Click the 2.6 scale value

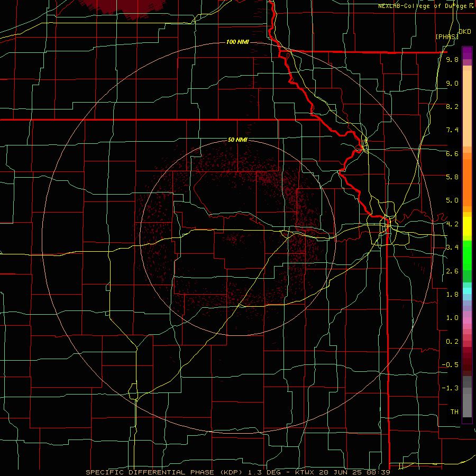click(x=452, y=271)
